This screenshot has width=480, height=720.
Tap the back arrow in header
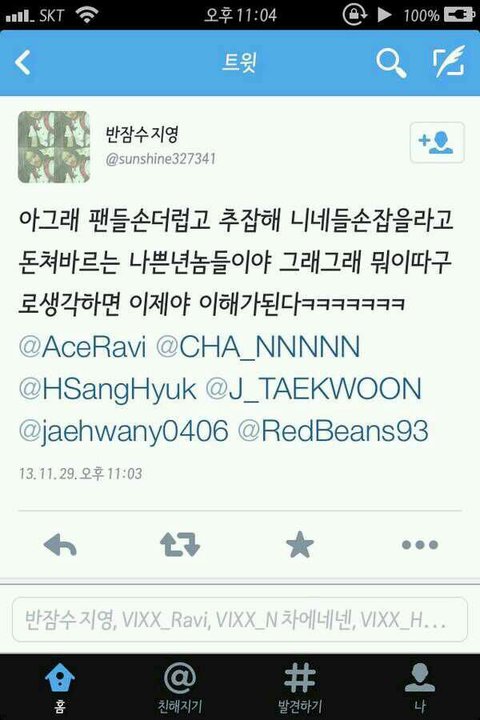coord(23,62)
